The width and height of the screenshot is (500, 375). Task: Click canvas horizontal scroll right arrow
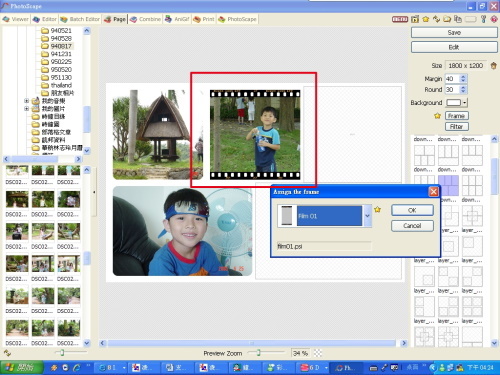point(404,343)
